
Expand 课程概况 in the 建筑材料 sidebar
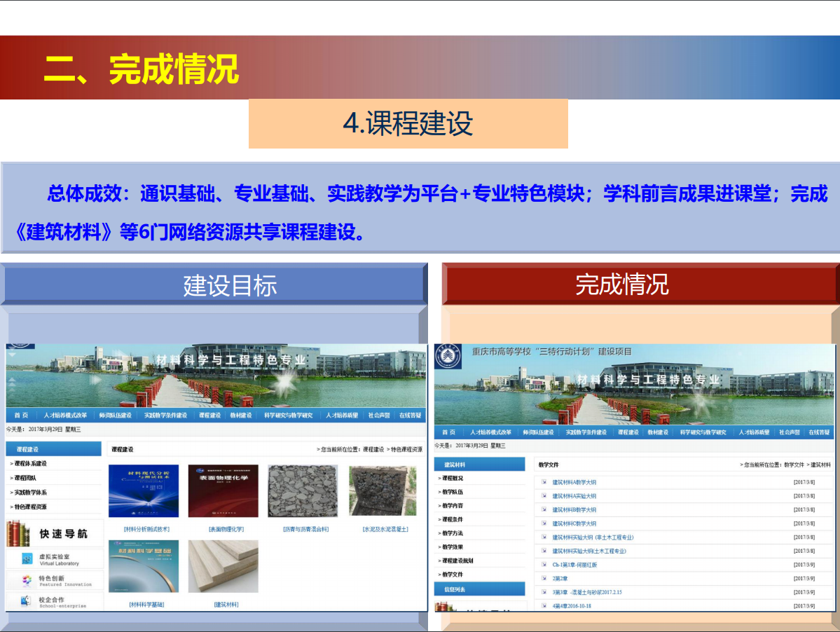(x=453, y=478)
